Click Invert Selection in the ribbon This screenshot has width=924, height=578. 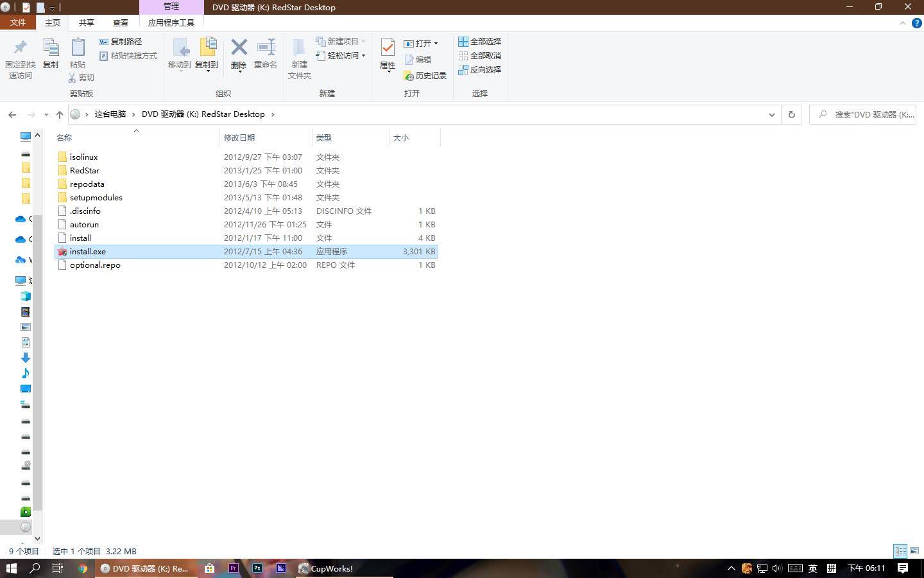[x=479, y=70]
